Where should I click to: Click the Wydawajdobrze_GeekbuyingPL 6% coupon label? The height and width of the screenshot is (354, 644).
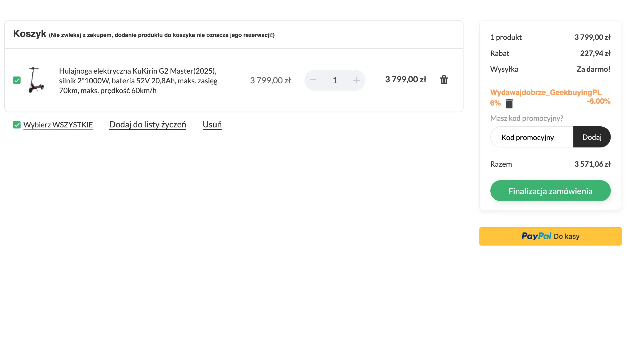pyautogui.click(x=545, y=93)
